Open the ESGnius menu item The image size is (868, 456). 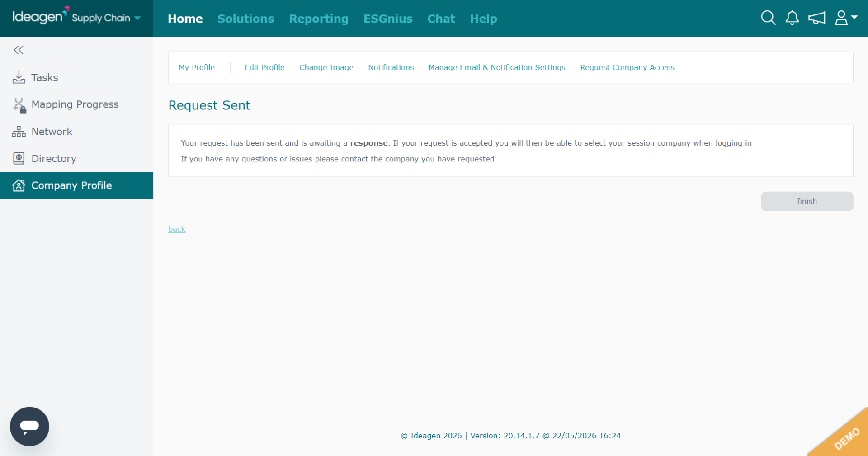pyautogui.click(x=388, y=19)
